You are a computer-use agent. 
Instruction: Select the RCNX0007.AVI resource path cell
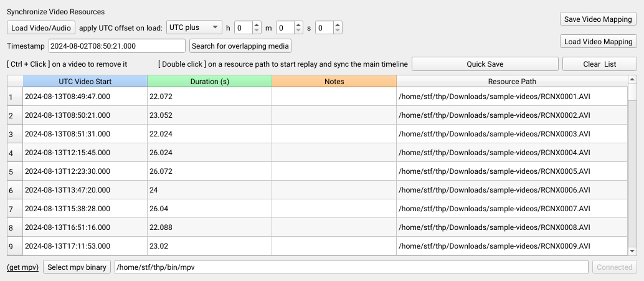coord(512,209)
